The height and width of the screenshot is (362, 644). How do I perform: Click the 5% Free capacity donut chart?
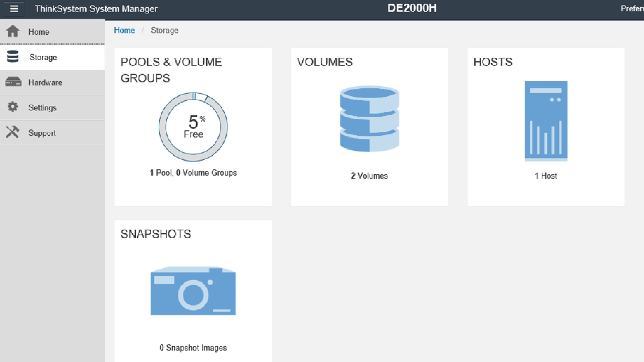coord(193,127)
